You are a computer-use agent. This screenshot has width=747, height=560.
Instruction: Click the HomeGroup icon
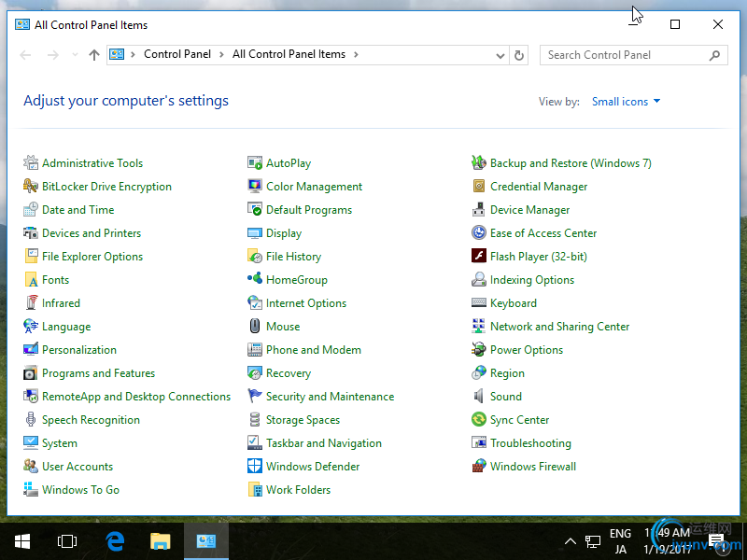tap(255, 279)
